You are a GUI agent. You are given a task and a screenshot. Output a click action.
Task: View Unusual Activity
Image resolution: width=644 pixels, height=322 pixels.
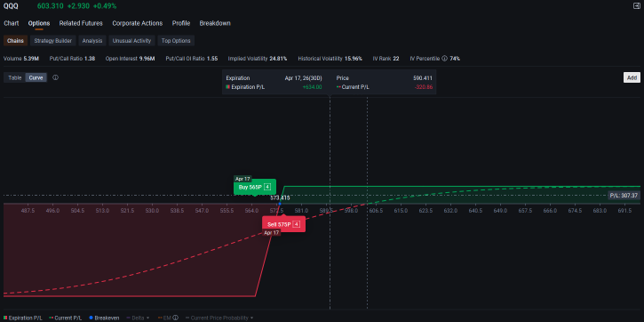tap(131, 41)
